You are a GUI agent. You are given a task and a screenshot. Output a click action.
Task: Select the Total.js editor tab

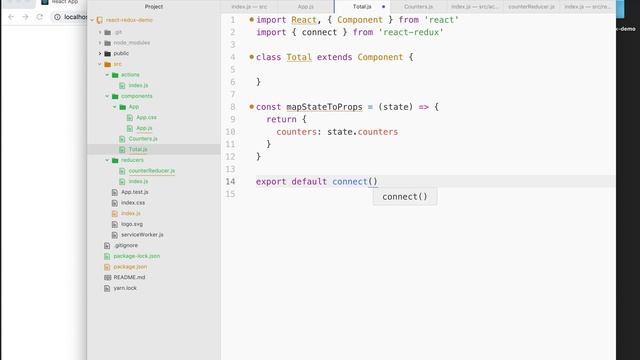click(362, 7)
